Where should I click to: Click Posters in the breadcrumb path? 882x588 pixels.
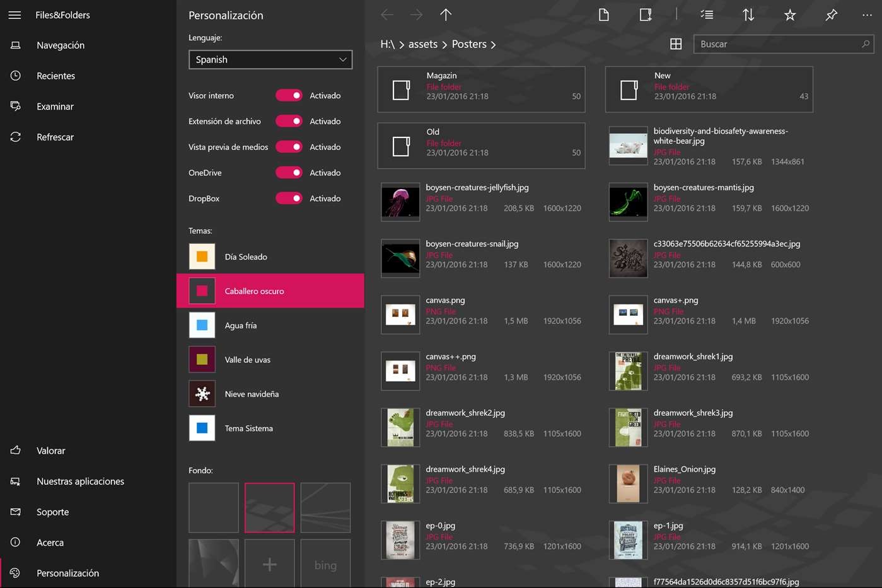tap(469, 44)
